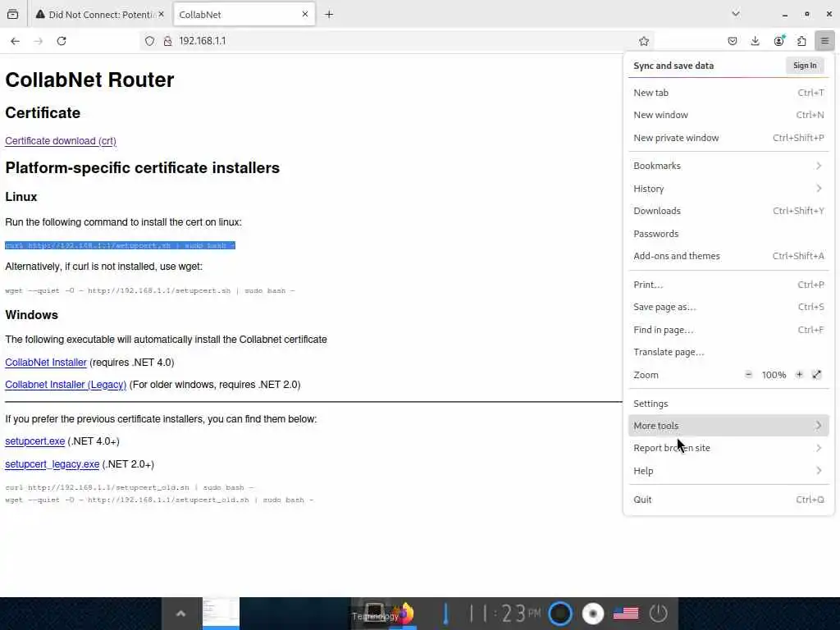Screen dimensions: 840x630
Task: List all tabs with the chevron
Action: (x=736, y=14)
